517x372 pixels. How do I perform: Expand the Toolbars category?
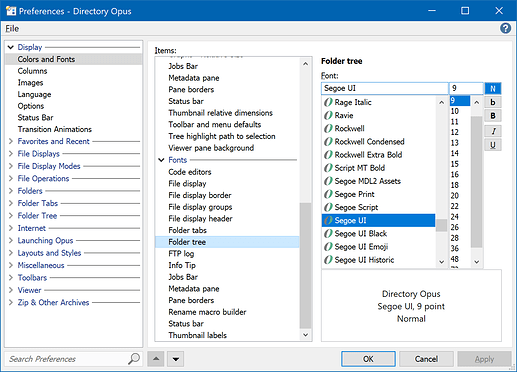(x=11, y=278)
